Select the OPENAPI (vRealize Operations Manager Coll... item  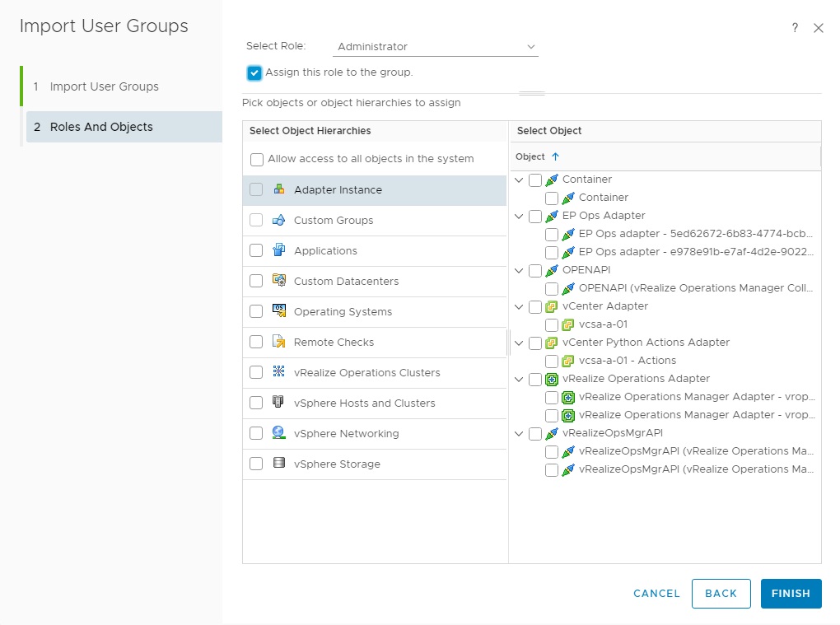(696, 288)
